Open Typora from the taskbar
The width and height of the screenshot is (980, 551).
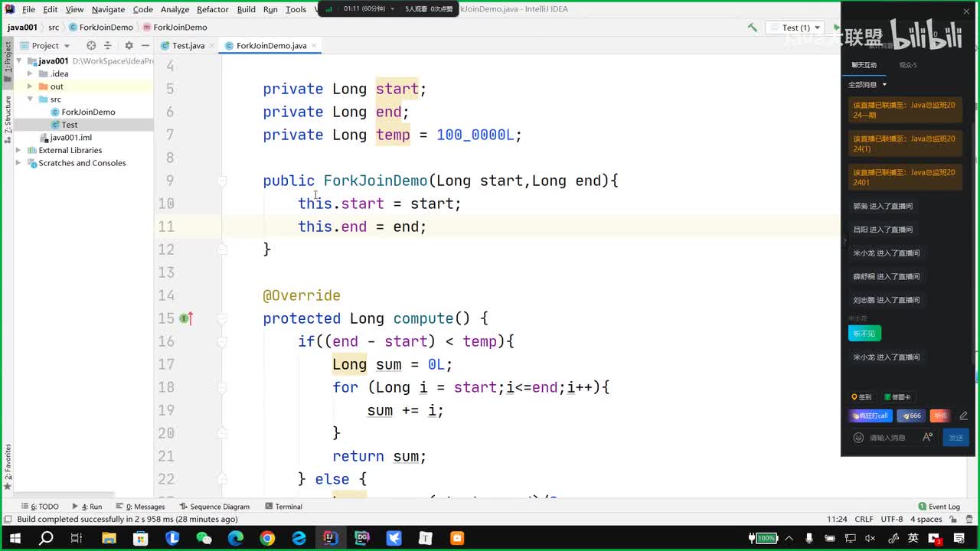(426, 538)
